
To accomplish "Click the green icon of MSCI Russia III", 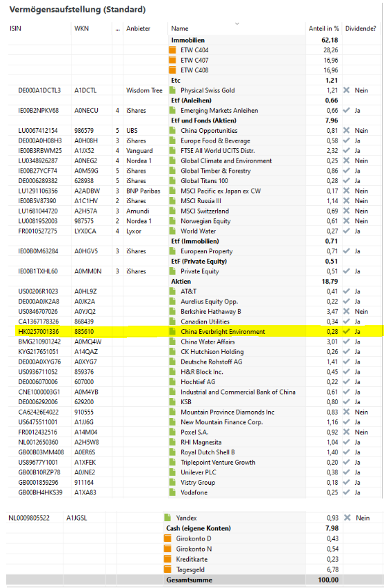I will (172, 201).
